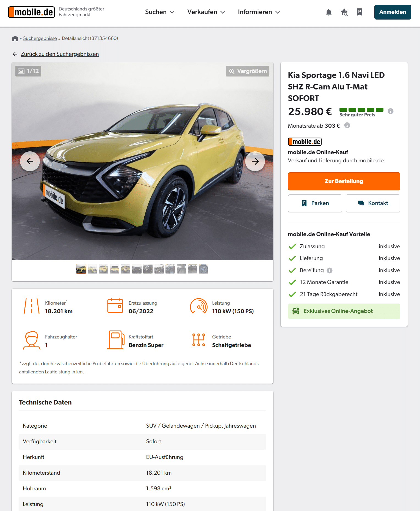Open the notifications bell icon
This screenshot has width=420, height=511.
(x=328, y=12)
